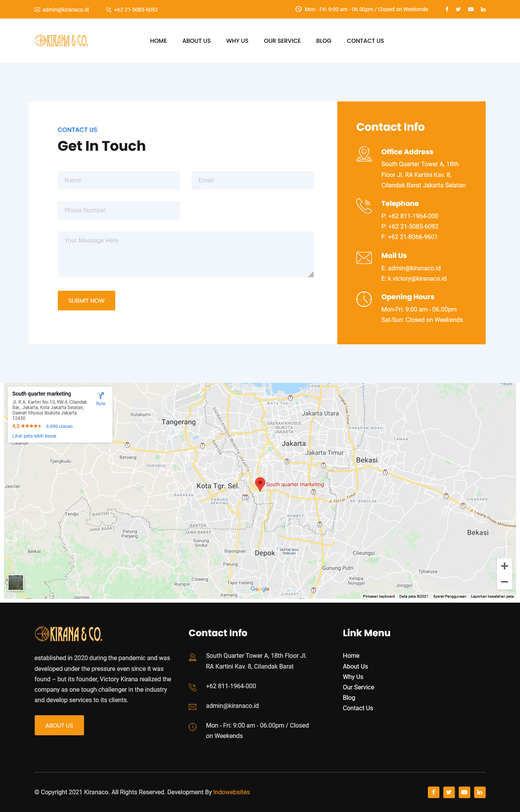
Task: Click k.victory@kiranaco.id email text
Action: click(417, 278)
